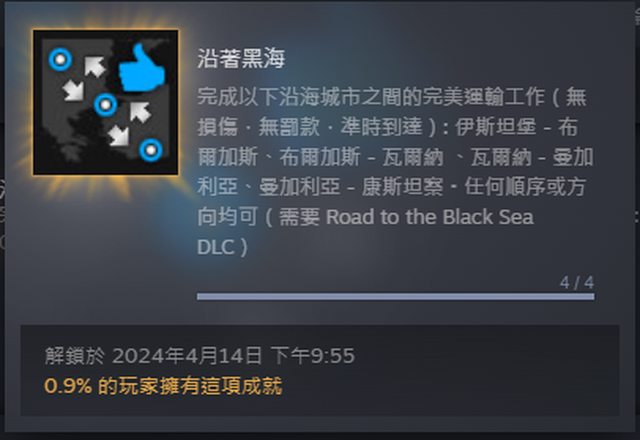Click the blue thumbs-up in achievement icon
Viewport: 640px width, 440px height.
[x=142, y=68]
